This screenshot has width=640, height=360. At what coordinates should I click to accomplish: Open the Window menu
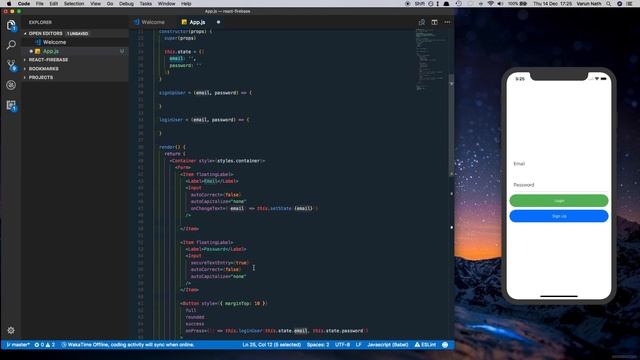click(167, 3)
